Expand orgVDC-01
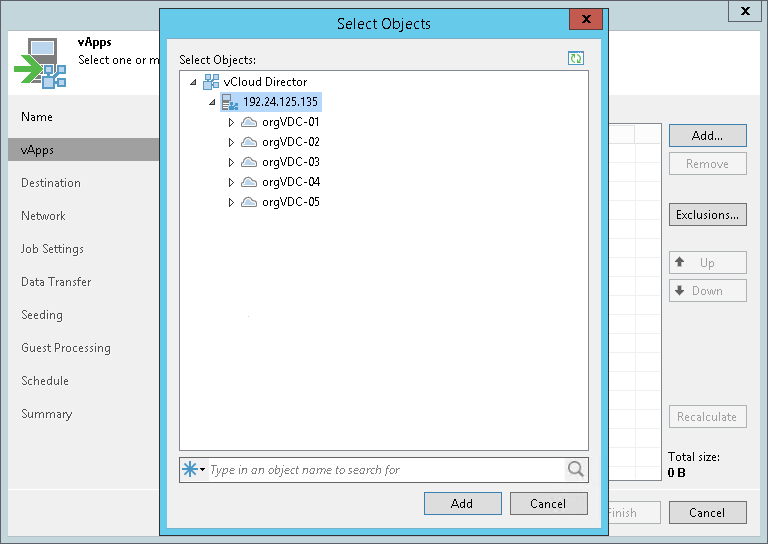The image size is (768, 544). pyautogui.click(x=231, y=122)
